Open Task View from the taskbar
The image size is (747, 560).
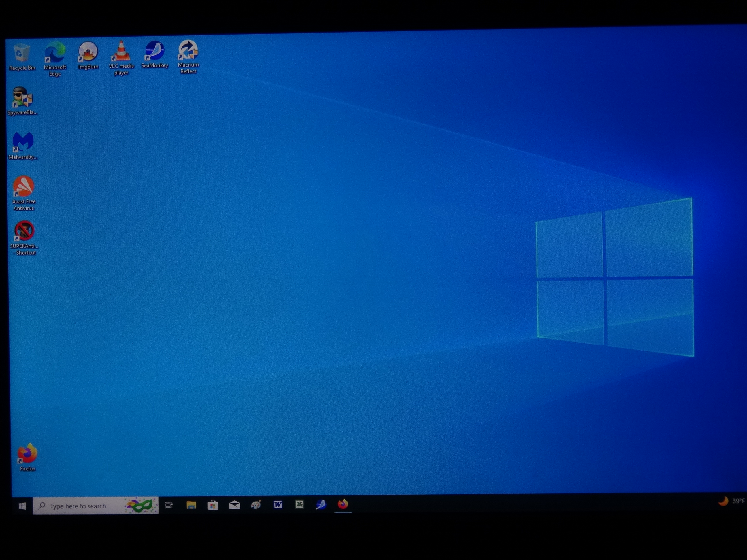[169, 505]
